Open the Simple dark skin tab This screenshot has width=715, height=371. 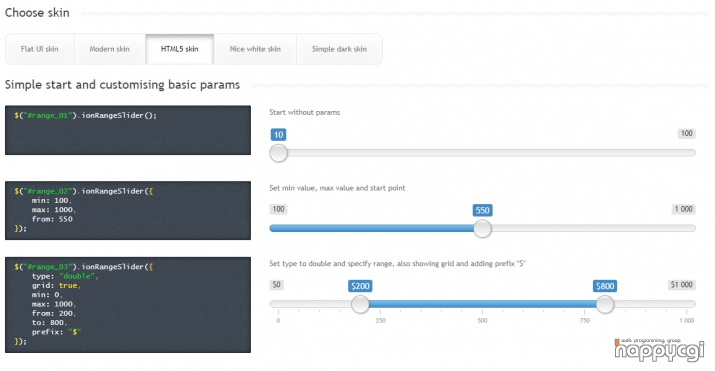339,49
